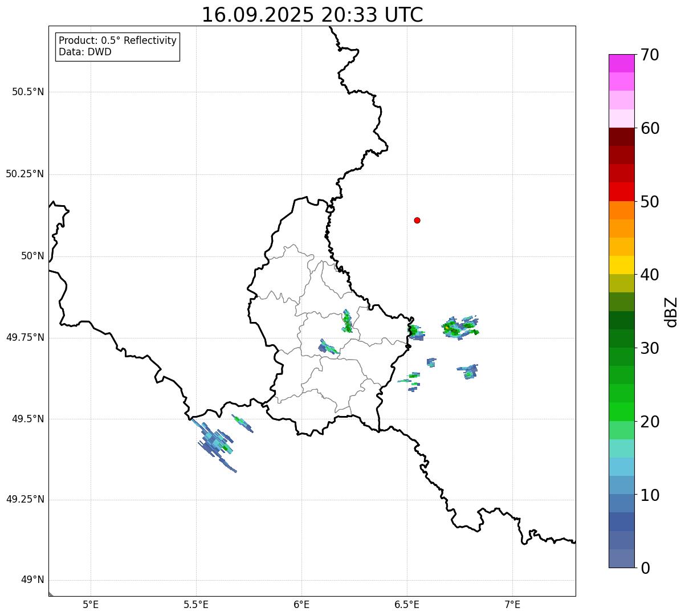Click the colorbar tick label 30

[x=650, y=348]
